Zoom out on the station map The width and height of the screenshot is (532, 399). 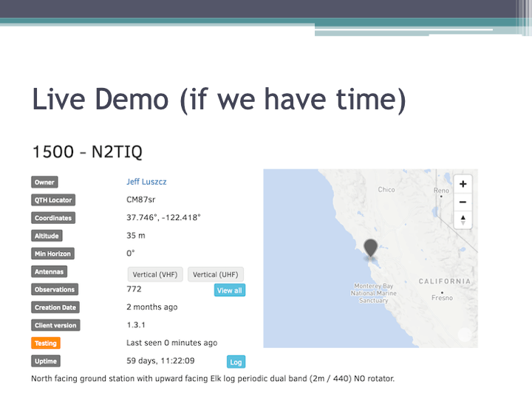point(463,202)
